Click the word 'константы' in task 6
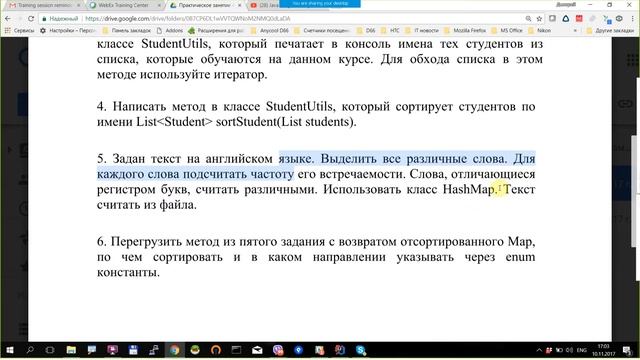640x360 pixels. click(x=128, y=273)
